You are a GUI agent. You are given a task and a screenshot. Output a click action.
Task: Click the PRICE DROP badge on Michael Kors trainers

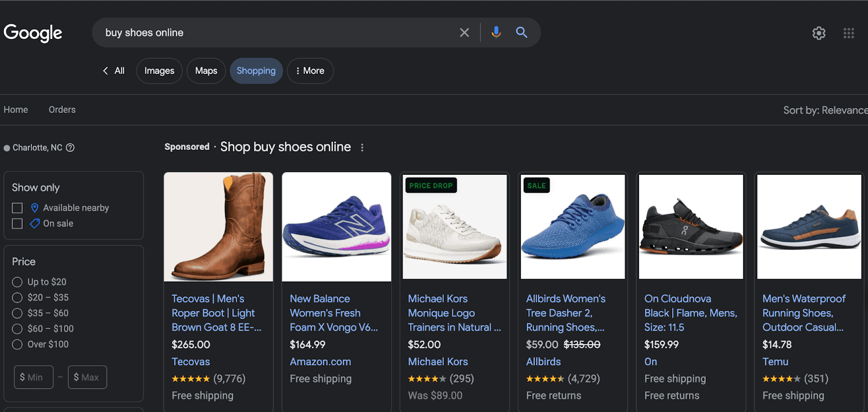click(431, 186)
